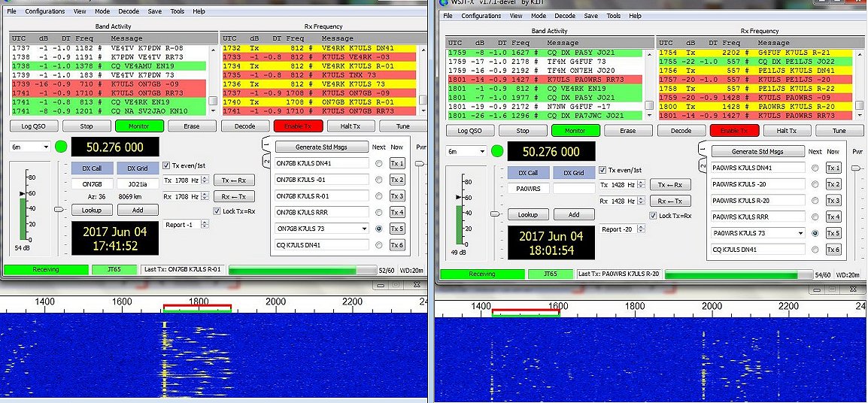Click red Enable Tx button in left window
The image size is (868, 403).
pyautogui.click(x=298, y=126)
